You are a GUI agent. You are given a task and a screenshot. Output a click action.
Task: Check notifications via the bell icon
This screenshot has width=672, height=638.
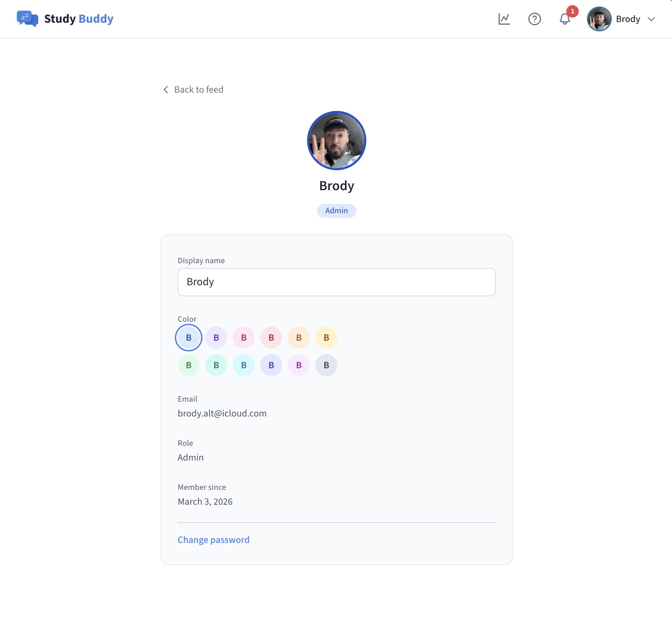click(565, 20)
